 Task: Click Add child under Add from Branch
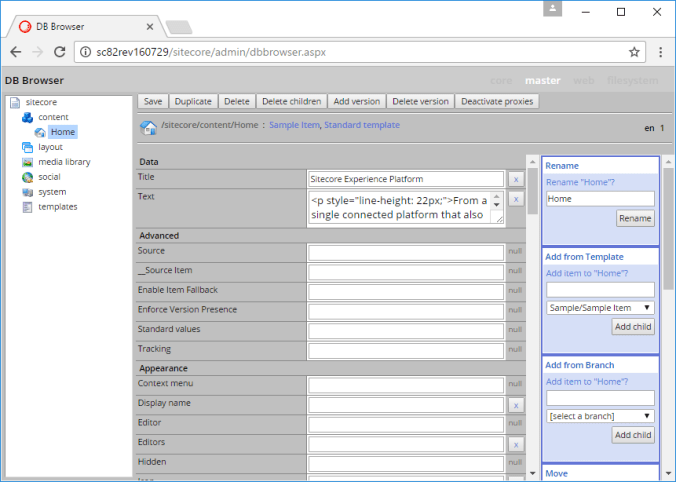[x=633, y=435]
